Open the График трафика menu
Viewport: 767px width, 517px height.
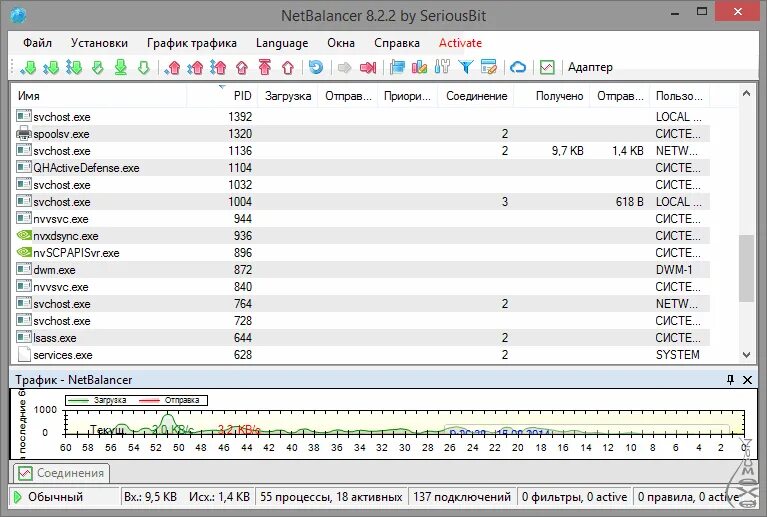[x=192, y=43]
